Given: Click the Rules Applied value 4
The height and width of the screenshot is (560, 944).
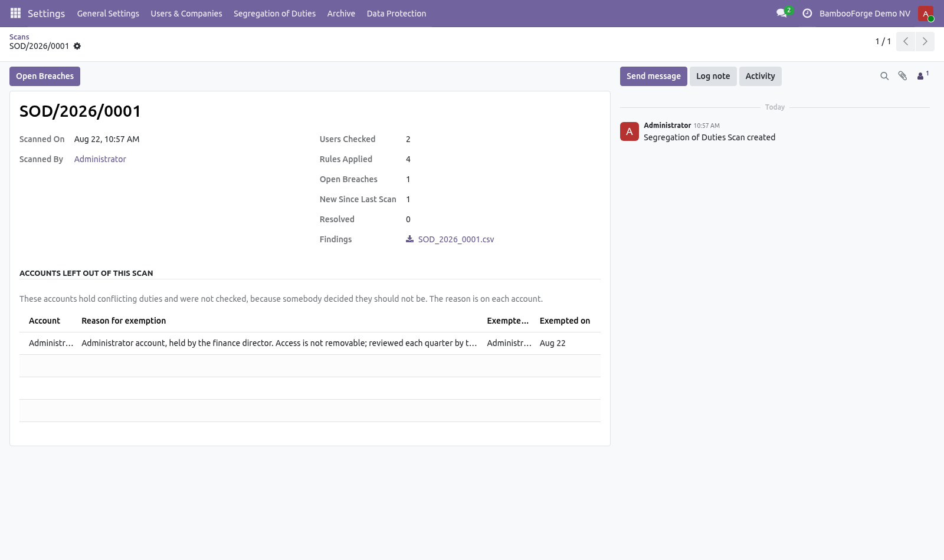Looking at the screenshot, I should pyautogui.click(x=408, y=159).
